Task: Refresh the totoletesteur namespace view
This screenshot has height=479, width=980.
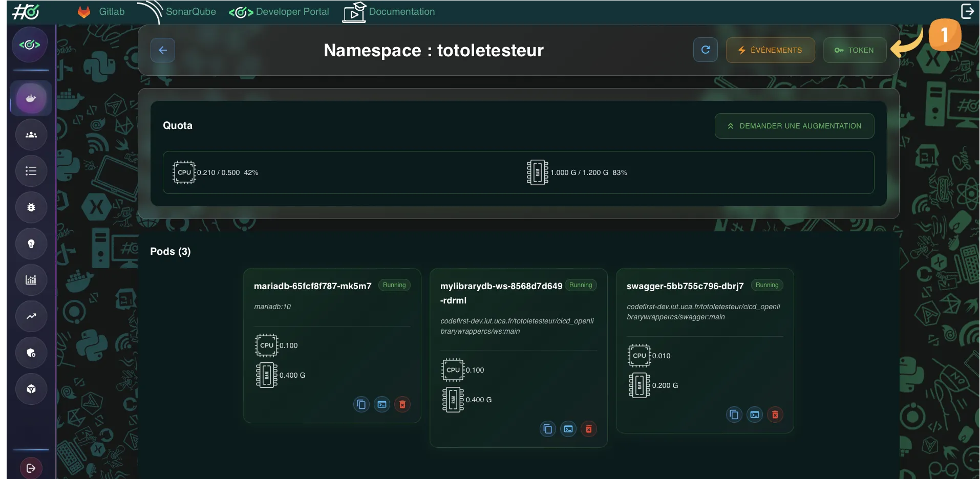Action: click(x=705, y=50)
